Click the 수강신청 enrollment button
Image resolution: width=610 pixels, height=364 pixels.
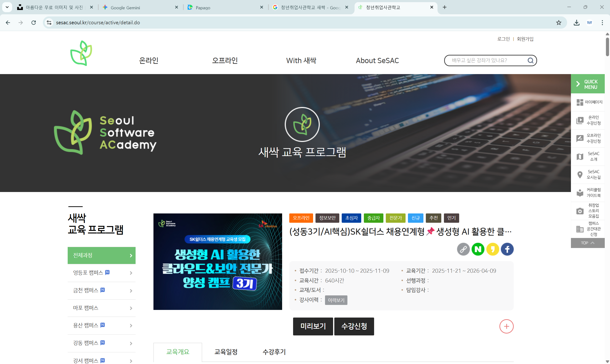pyautogui.click(x=354, y=326)
